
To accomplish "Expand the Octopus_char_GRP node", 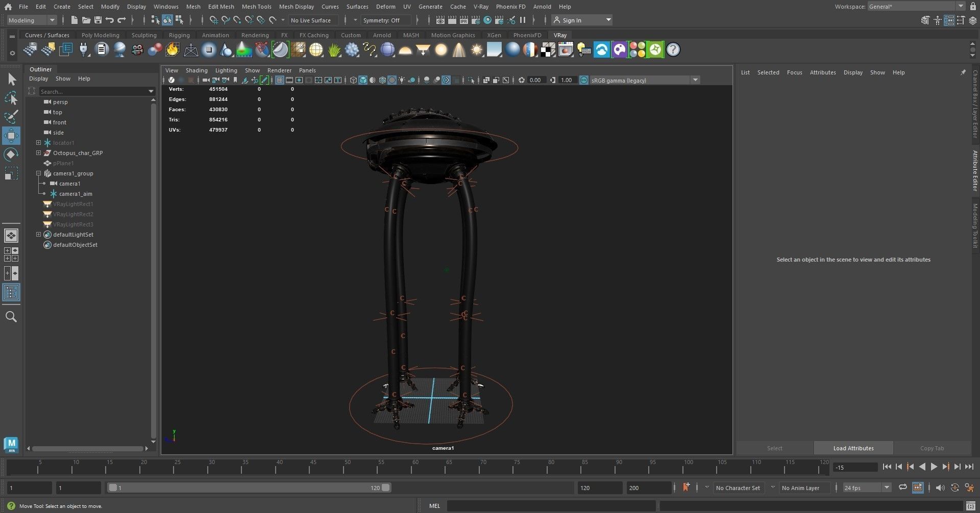I will pos(38,153).
